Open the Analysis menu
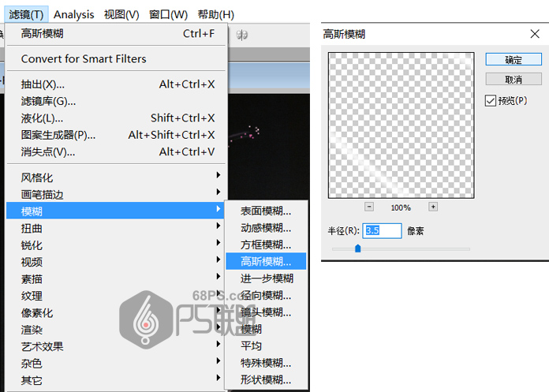This screenshot has height=392, width=549. (x=73, y=15)
